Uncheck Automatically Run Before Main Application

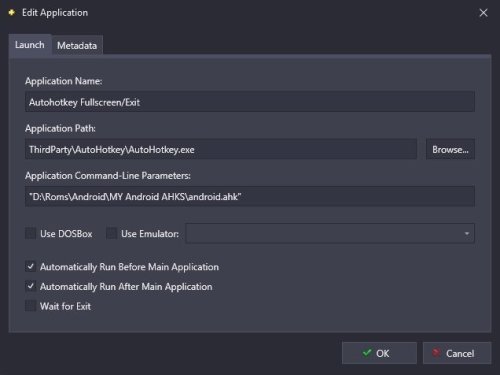31,267
